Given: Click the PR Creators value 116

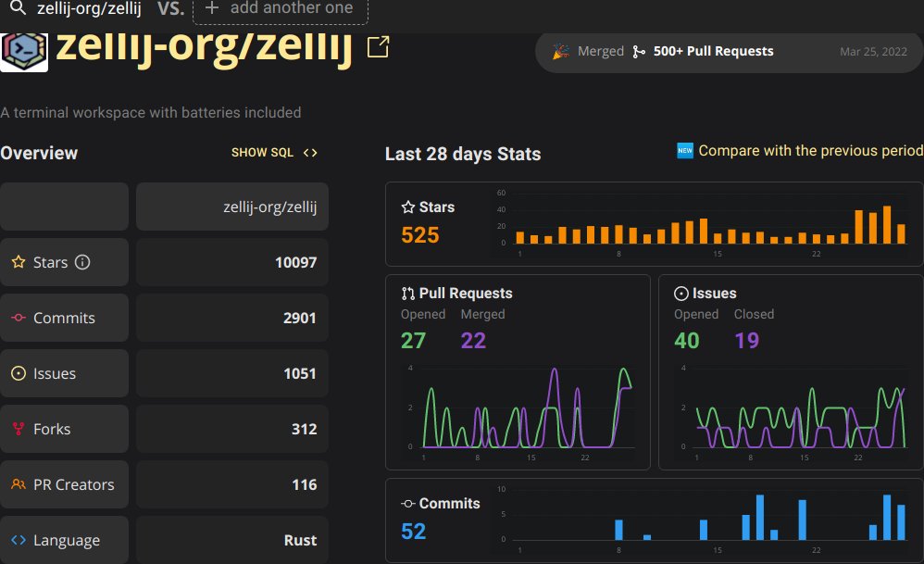Looking at the screenshot, I should (304, 484).
